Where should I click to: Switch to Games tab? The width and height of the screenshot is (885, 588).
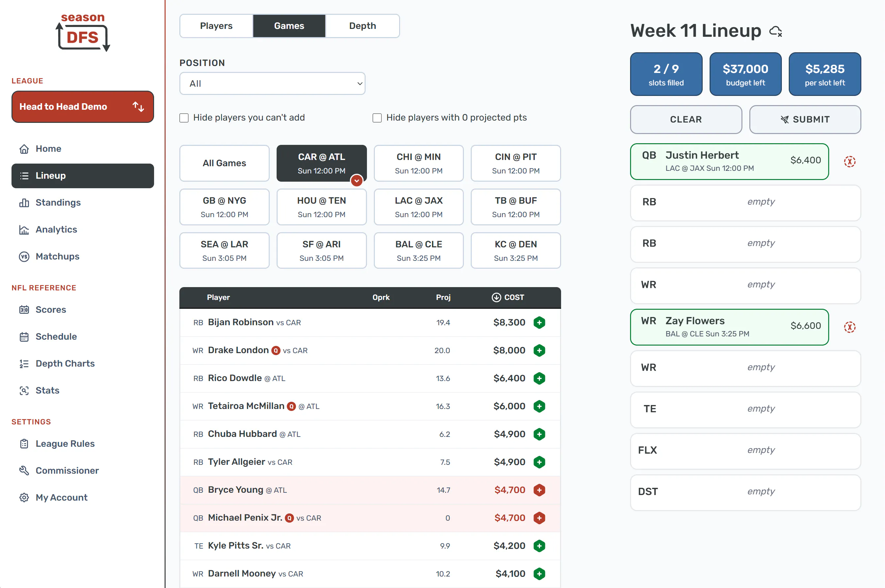pos(289,26)
